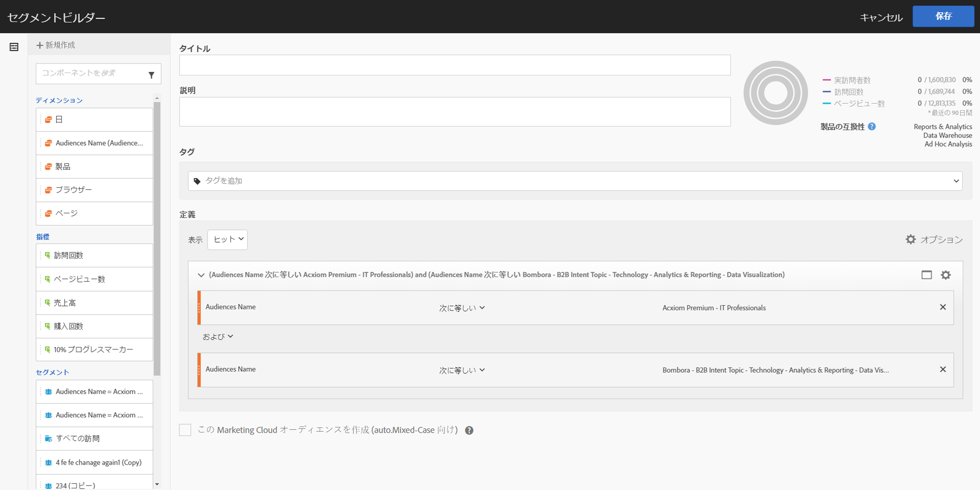Open the ヒット display dropdown
Image resolution: width=980 pixels, height=490 pixels.
point(227,239)
